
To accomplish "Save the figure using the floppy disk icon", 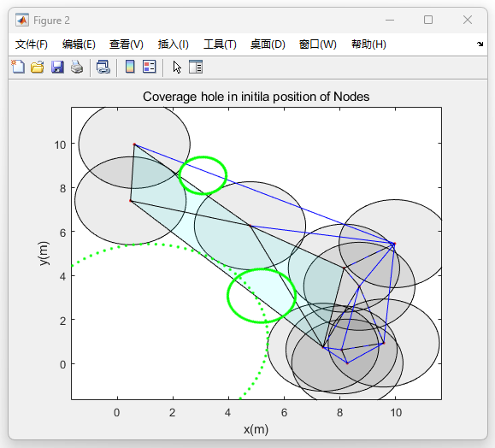I will (57, 67).
